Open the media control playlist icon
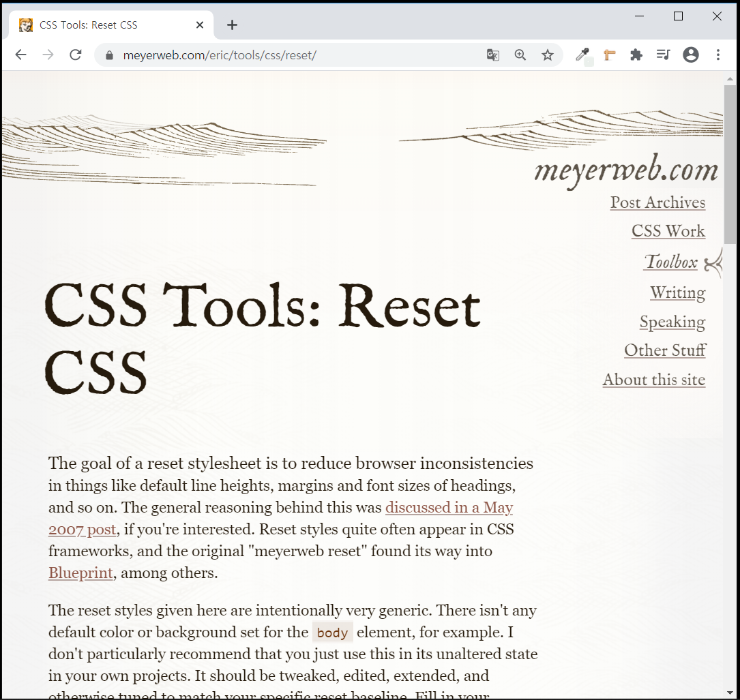Image resolution: width=740 pixels, height=700 pixels. 663,55
